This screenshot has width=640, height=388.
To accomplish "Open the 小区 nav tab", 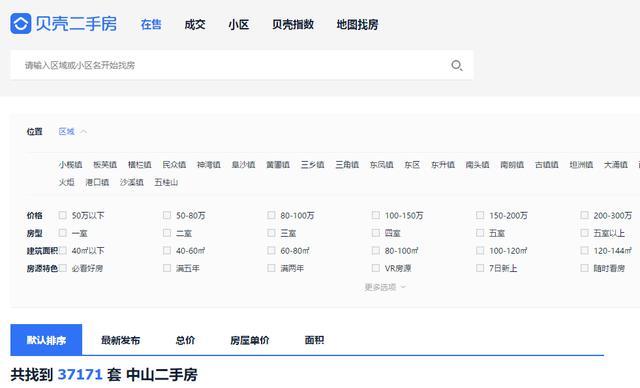I will tap(238, 24).
